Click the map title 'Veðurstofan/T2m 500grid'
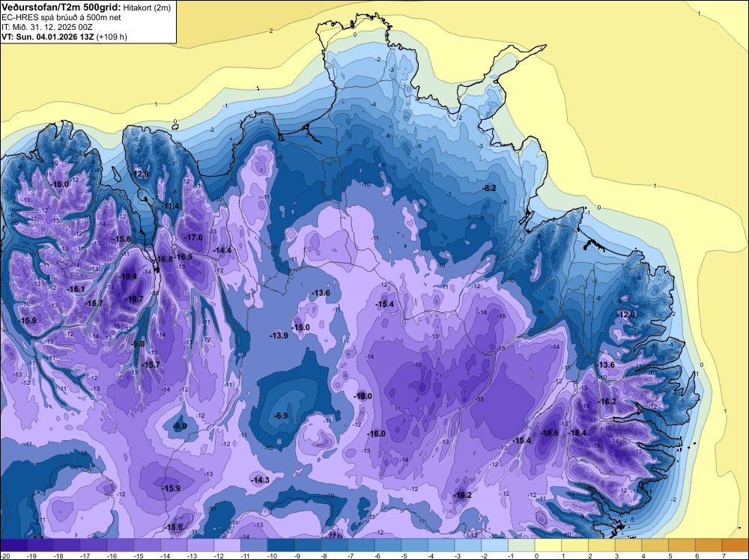 coord(61,7)
